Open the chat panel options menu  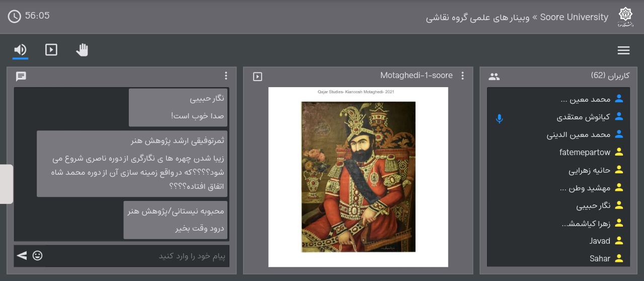(226, 76)
